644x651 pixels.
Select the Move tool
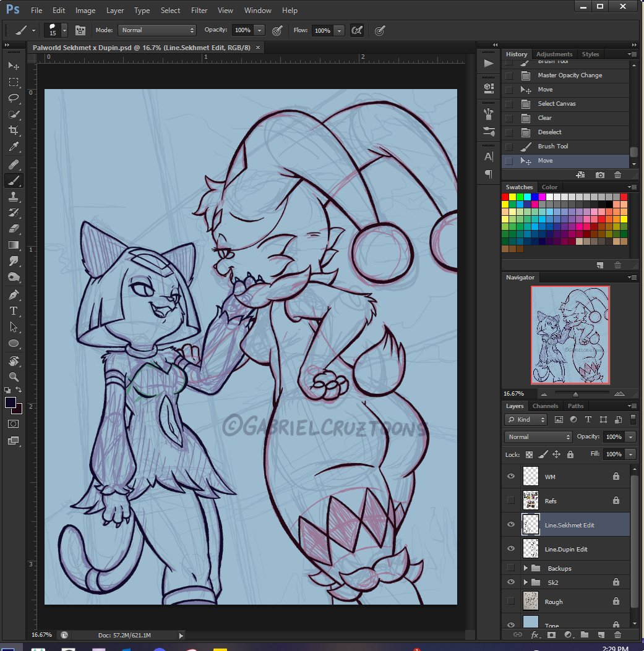point(13,66)
